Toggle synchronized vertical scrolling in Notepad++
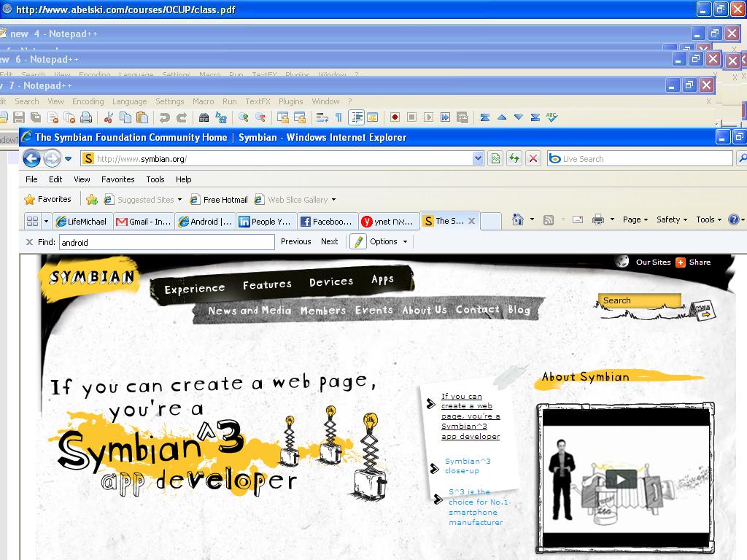The image size is (747, 560). pos(283,117)
